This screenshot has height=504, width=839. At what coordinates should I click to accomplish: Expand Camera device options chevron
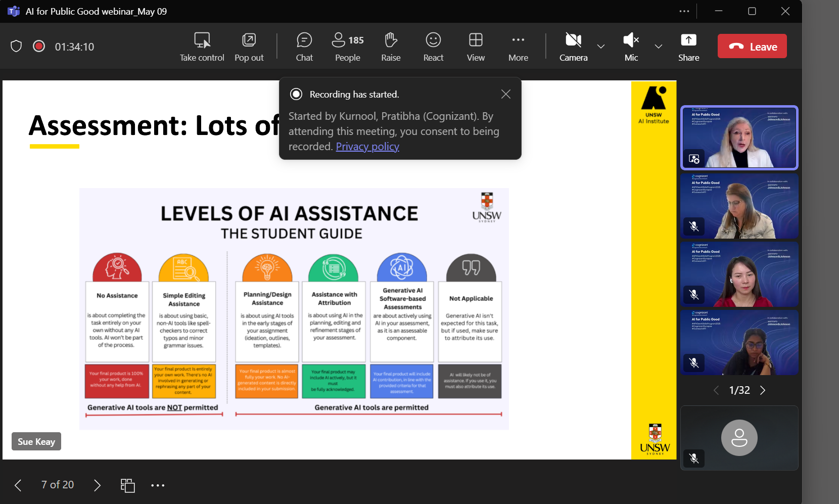pyautogui.click(x=601, y=47)
